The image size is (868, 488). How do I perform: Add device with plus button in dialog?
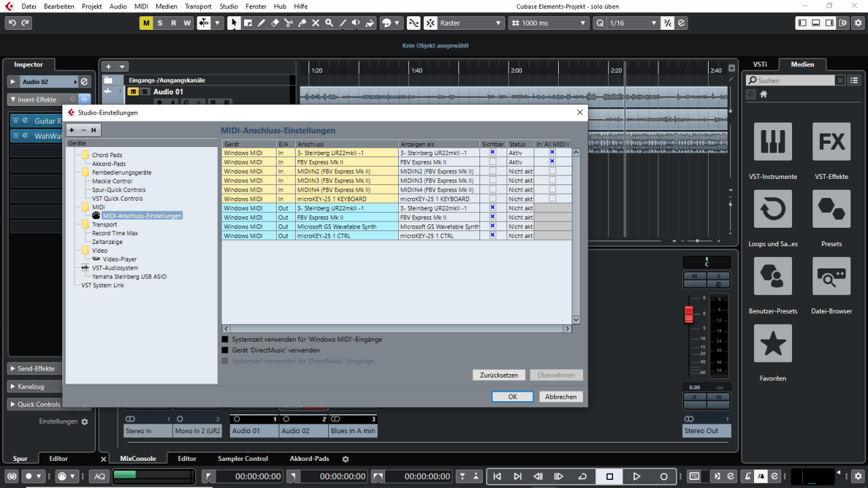[x=72, y=130]
